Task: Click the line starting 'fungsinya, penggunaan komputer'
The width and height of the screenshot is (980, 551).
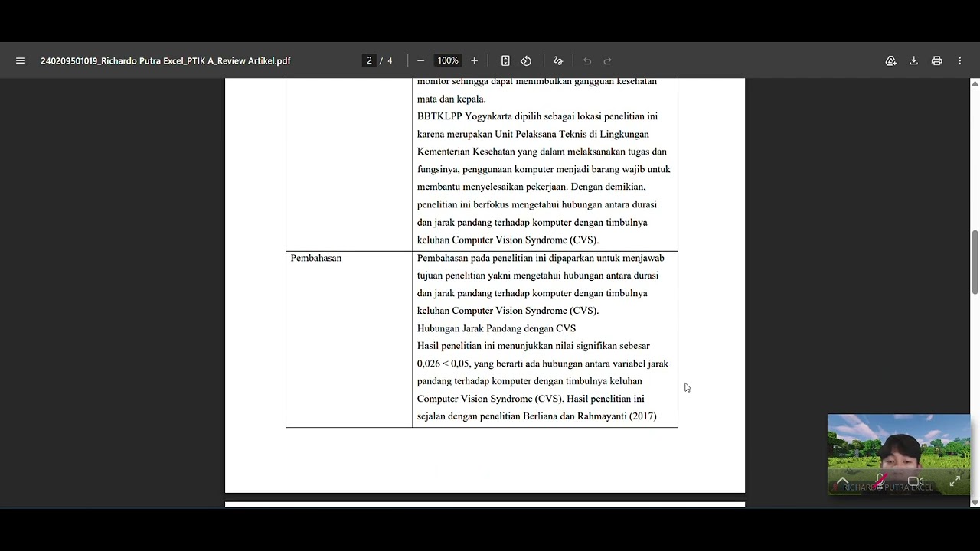Action: tap(544, 169)
